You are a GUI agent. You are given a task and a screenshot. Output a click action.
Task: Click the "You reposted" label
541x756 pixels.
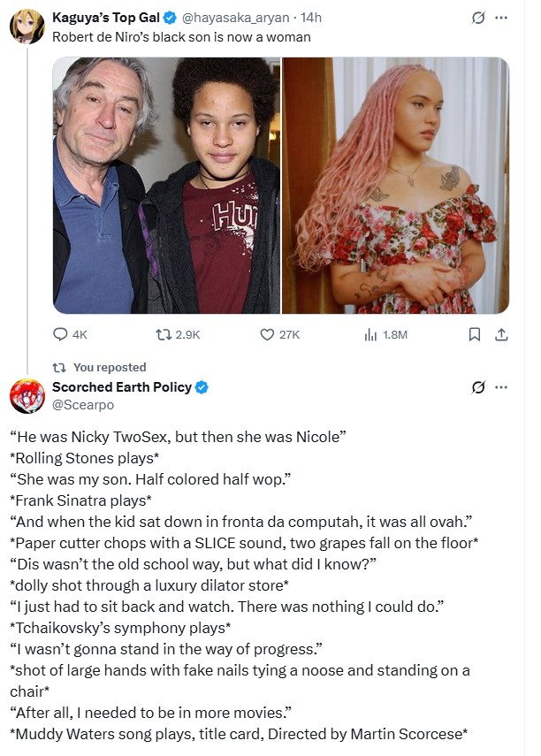pyautogui.click(x=110, y=367)
